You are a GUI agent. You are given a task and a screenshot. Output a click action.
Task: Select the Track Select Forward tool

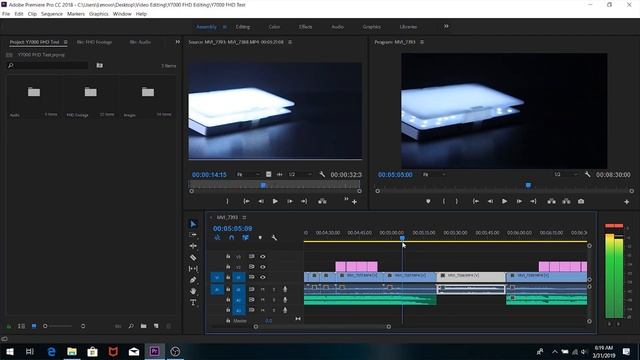point(193,235)
